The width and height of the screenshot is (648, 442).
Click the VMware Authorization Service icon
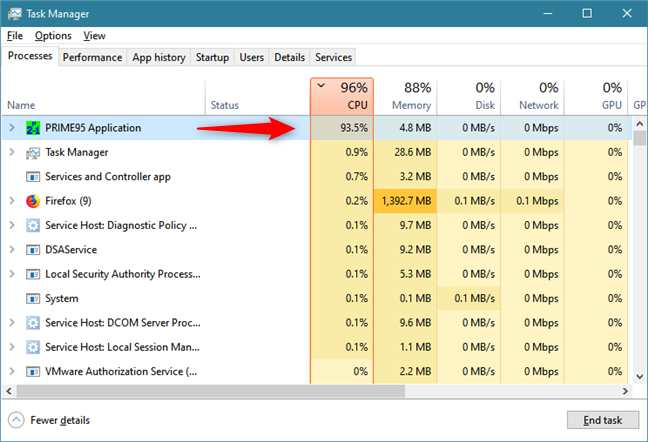pos(33,372)
